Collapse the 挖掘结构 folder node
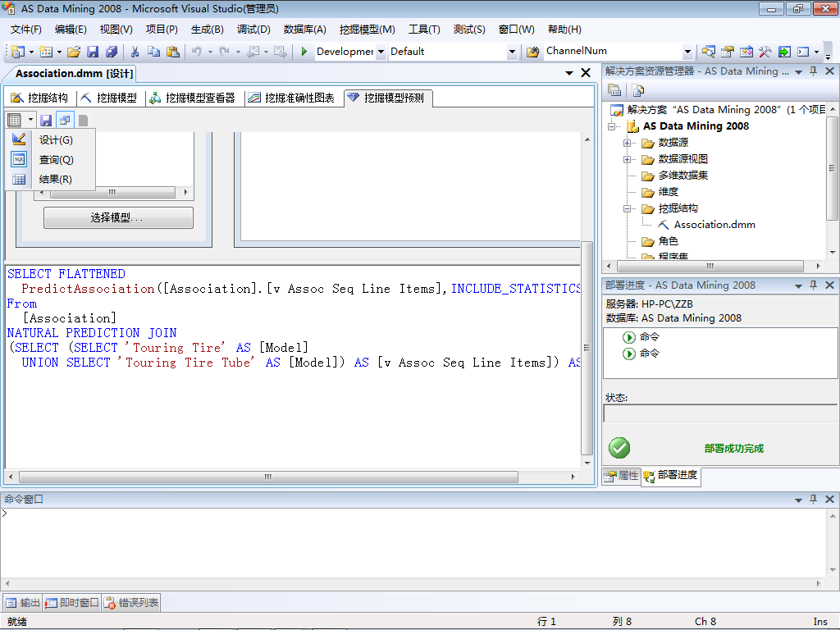 pos(627,208)
